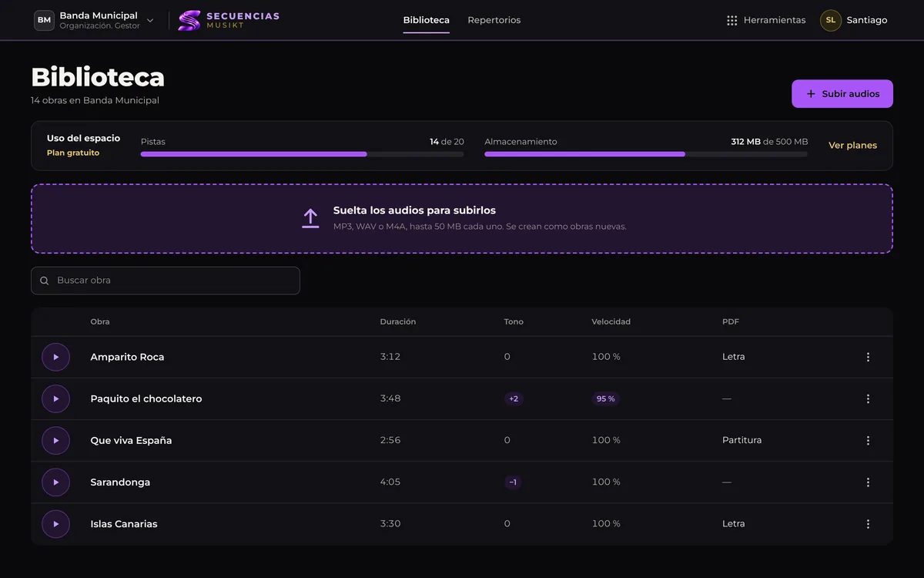Screen dimensions: 924x578
Task: Open options menu for Islas Canarias
Action: point(868,523)
